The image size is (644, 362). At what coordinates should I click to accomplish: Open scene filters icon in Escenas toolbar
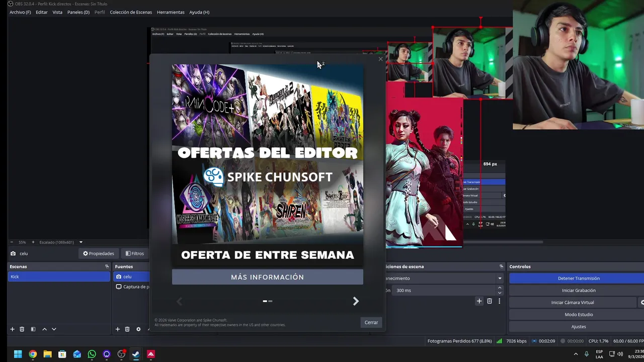click(x=33, y=329)
